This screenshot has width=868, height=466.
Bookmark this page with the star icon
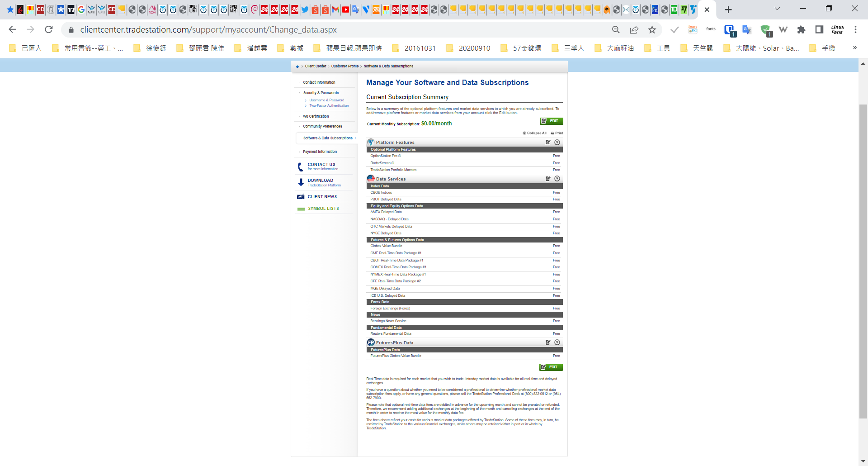point(652,29)
